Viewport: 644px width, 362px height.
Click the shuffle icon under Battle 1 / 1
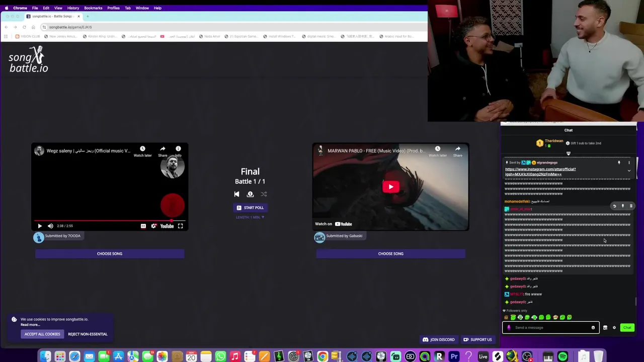coord(264,194)
